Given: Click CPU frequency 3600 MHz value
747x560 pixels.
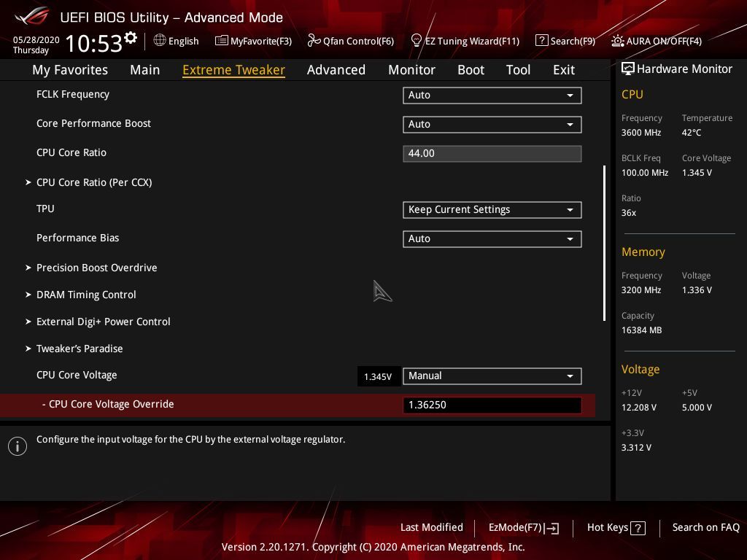Looking at the screenshot, I should pos(641,133).
